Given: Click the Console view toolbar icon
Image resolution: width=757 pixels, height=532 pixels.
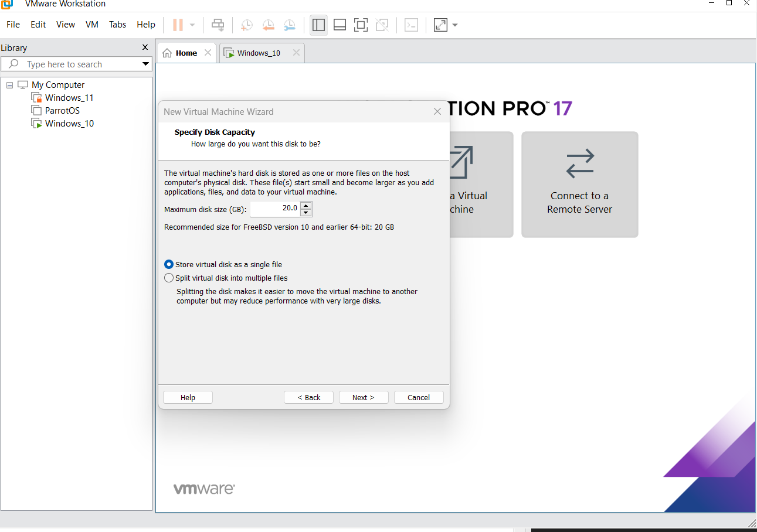Looking at the screenshot, I should pos(412,25).
